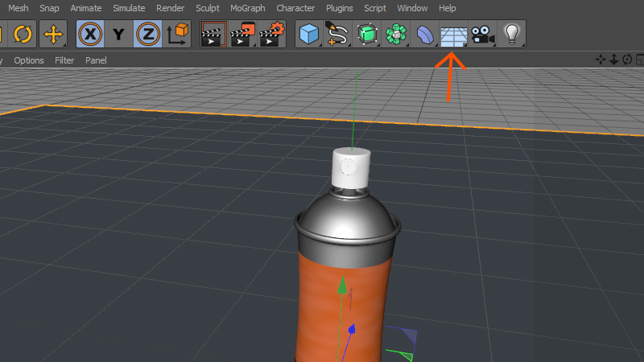644x362 pixels.
Task: Add a Cube primitive object
Action: [x=308, y=34]
